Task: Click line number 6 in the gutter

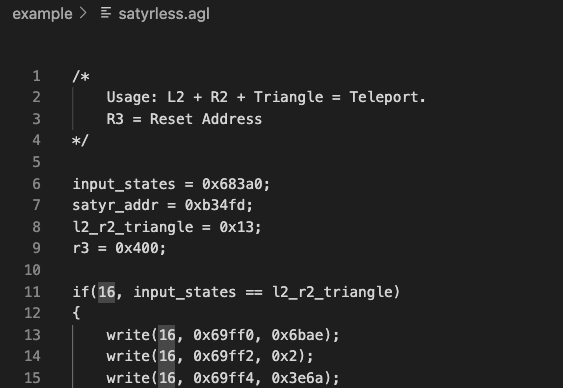Action: point(36,184)
